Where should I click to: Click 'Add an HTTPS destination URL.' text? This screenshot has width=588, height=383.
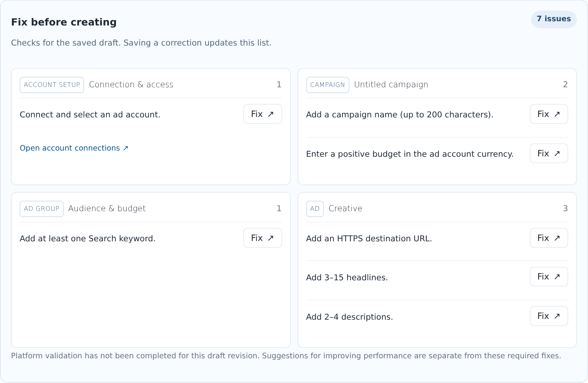369,239
